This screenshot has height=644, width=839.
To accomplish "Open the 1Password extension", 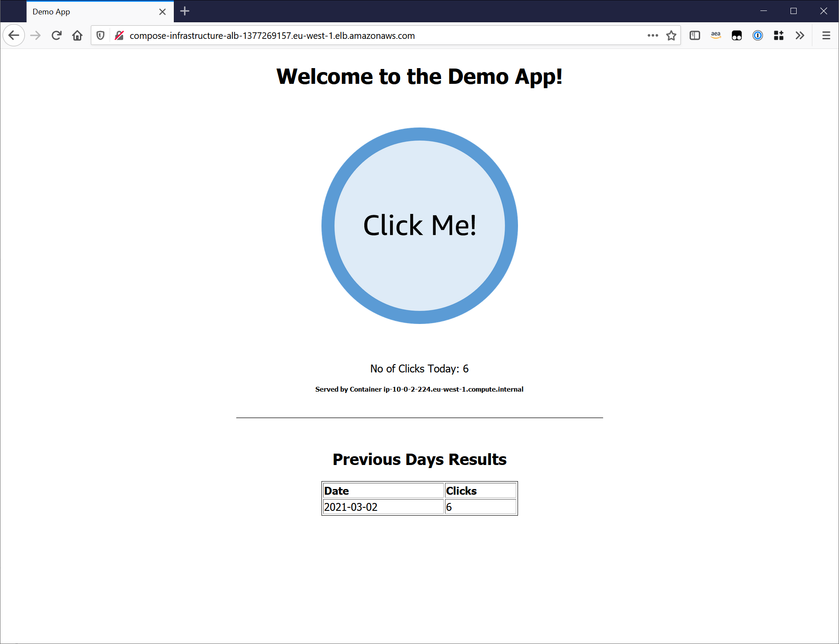I will click(x=757, y=35).
